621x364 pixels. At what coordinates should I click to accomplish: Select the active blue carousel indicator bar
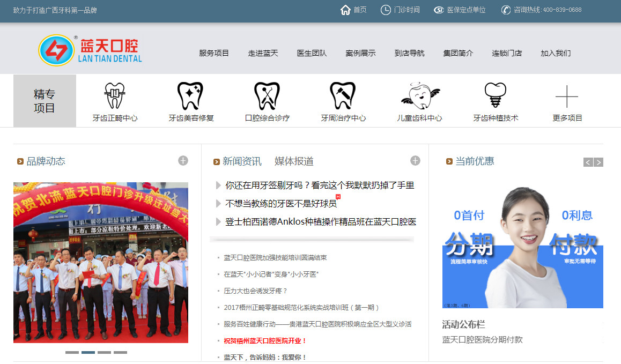coord(88,352)
